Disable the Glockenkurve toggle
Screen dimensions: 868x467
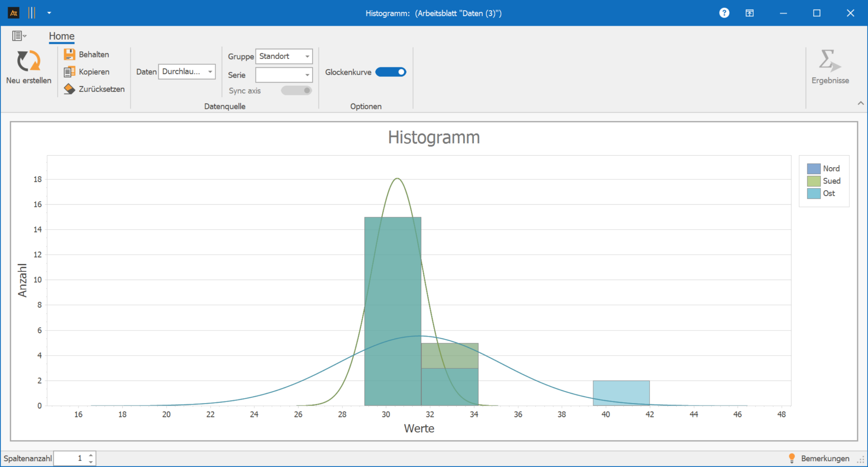(x=391, y=72)
